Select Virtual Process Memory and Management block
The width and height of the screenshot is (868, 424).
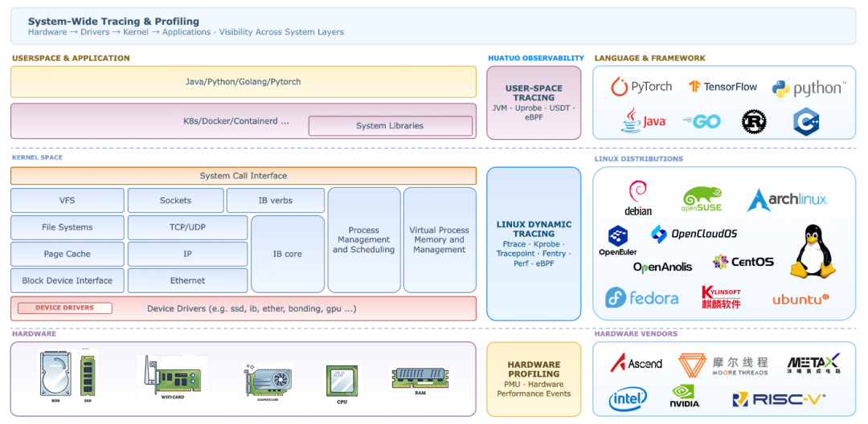point(440,240)
